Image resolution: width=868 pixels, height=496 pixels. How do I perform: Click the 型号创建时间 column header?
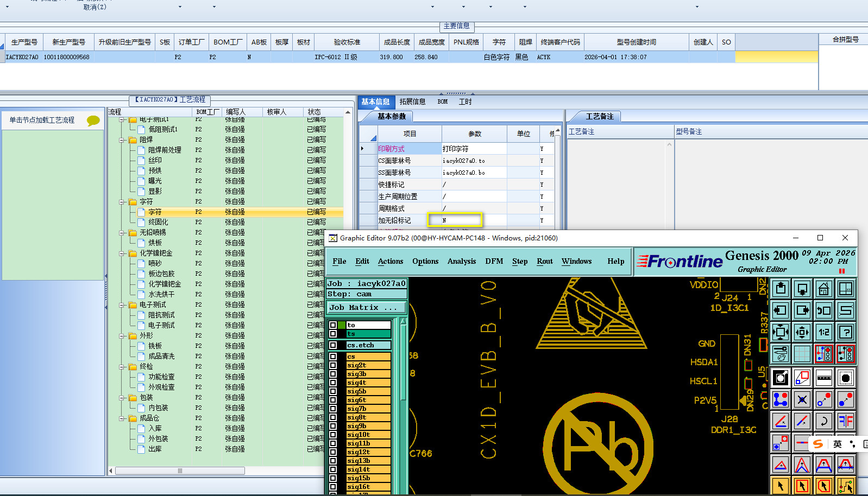coord(637,42)
